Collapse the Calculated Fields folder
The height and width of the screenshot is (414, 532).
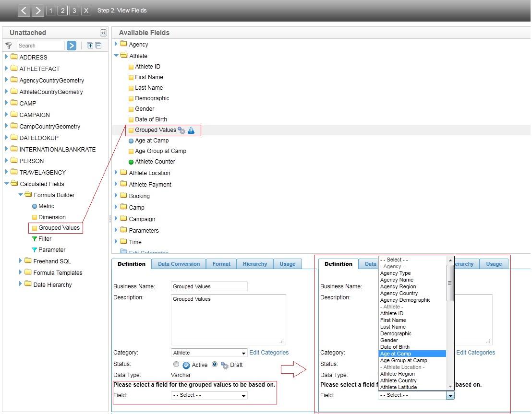pyautogui.click(x=6, y=184)
